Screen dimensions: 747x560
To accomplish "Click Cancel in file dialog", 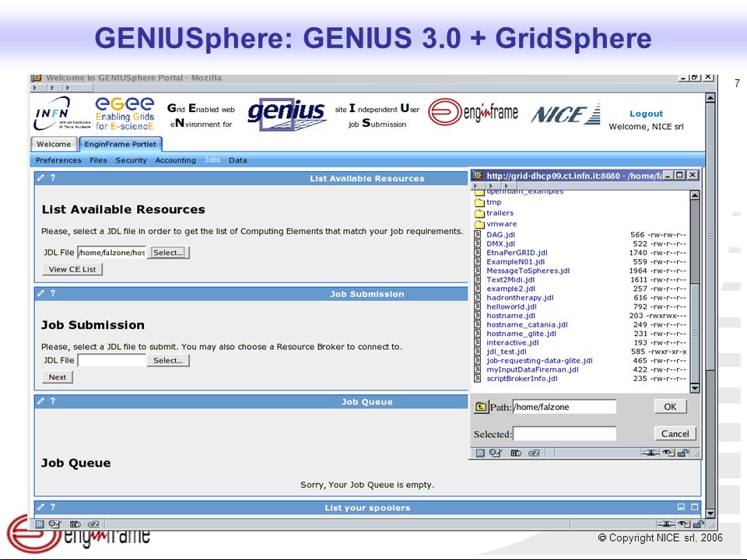I will pyautogui.click(x=675, y=434).
